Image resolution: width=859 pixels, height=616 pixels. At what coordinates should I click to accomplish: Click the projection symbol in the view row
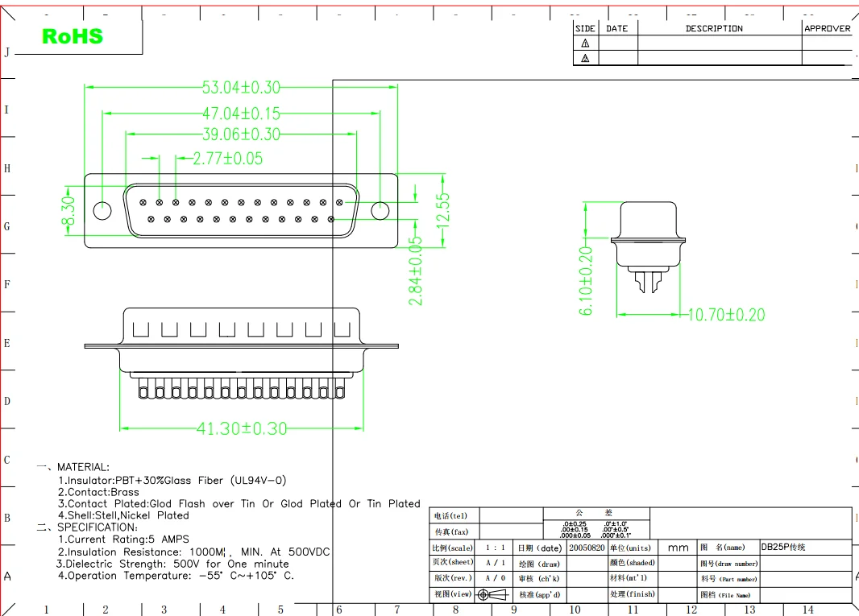(493, 595)
